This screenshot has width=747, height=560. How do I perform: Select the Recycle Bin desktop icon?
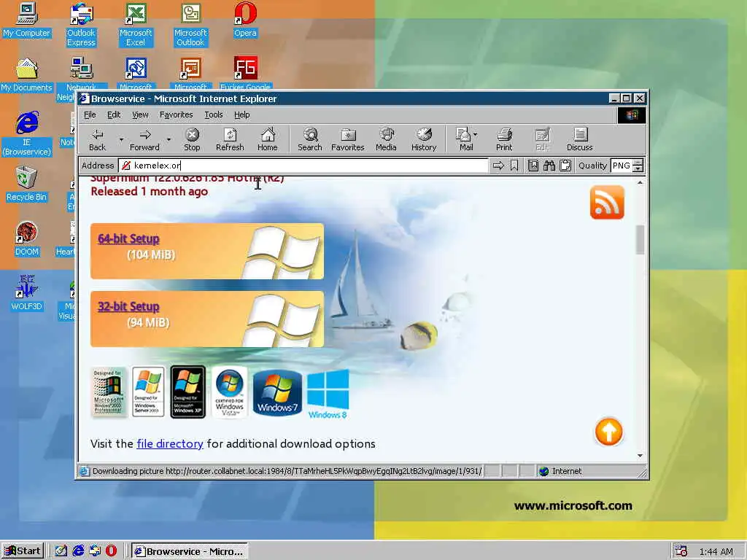[x=27, y=184]
